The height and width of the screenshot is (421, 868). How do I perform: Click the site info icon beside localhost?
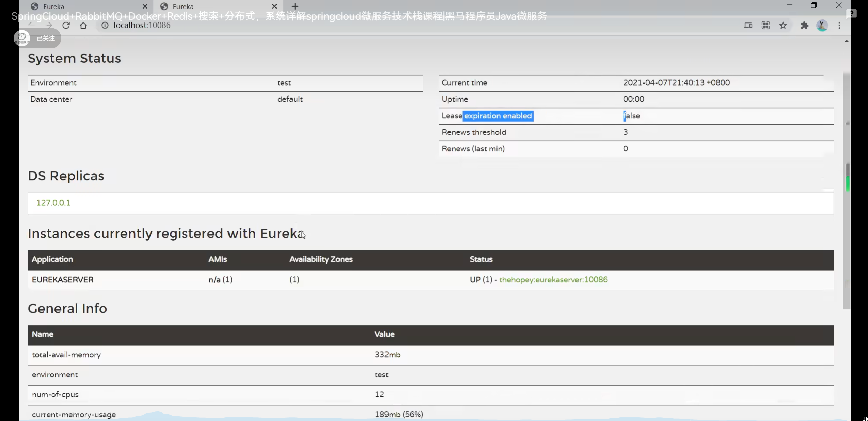[x=105, y=26]
